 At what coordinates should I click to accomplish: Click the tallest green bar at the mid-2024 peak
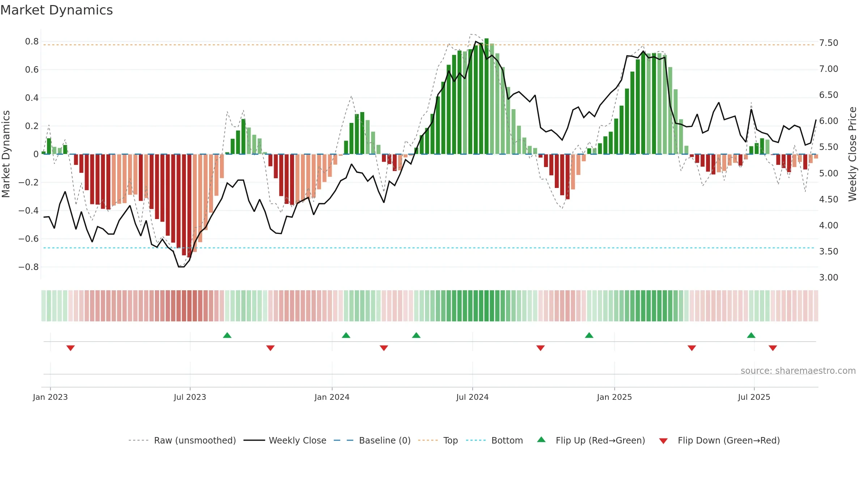[486, 96]
